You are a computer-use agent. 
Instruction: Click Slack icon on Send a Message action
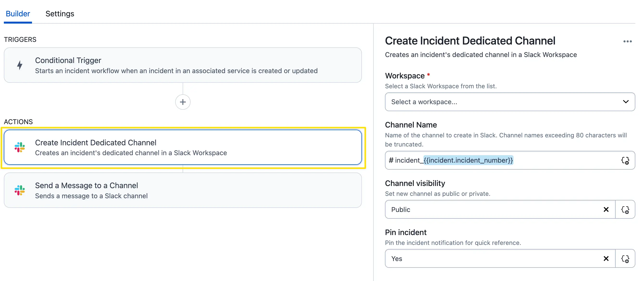[x=20, y=190]
